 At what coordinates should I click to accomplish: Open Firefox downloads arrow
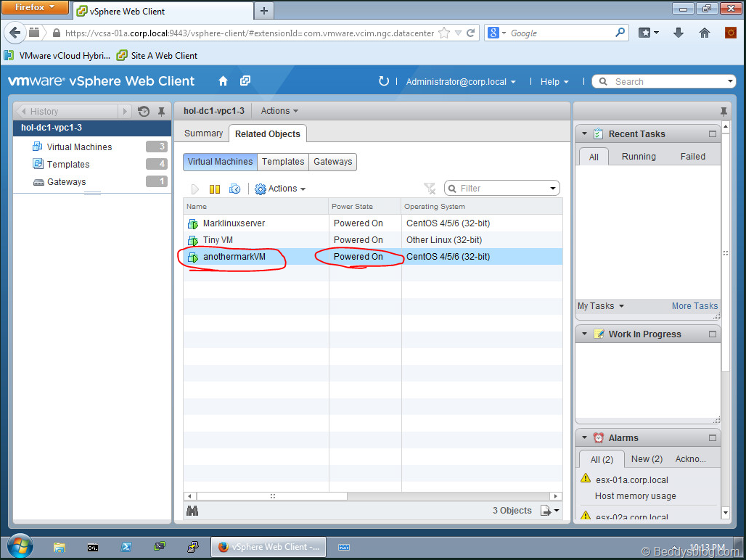tap(679, 33)
